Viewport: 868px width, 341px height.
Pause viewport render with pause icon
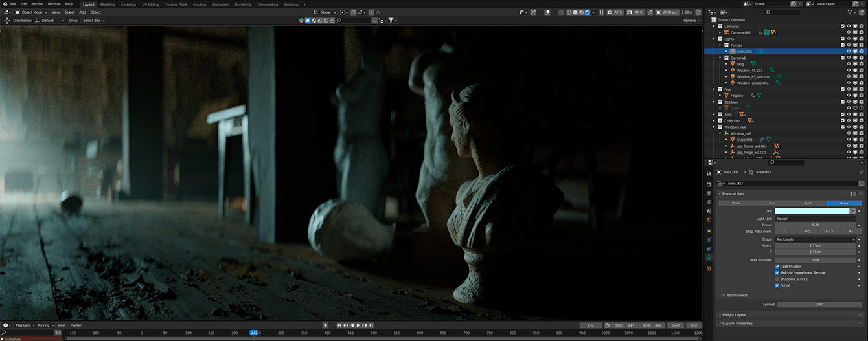[602, 12]
